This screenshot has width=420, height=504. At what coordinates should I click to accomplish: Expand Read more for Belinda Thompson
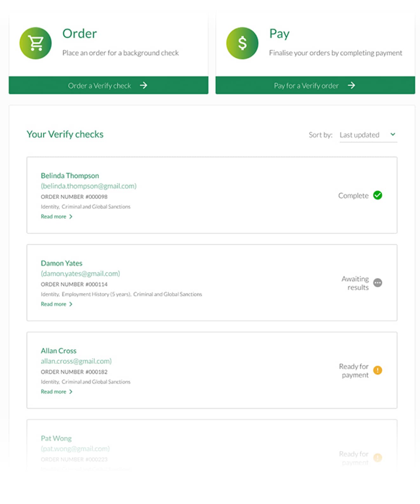[56, 217]
